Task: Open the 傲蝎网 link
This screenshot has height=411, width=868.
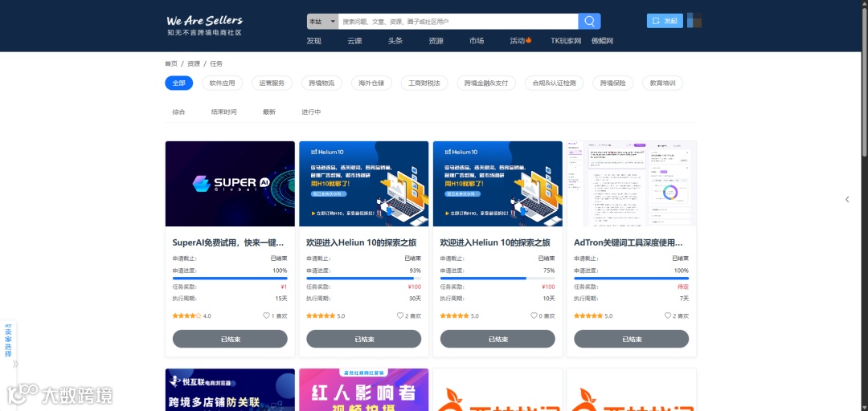Action: pyautogui.click(x=602, y=41)
